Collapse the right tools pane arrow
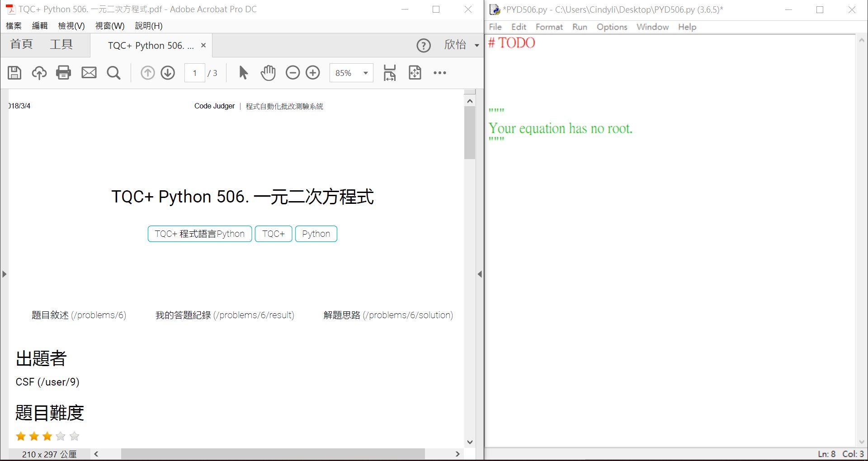 (x=480, y=274)
